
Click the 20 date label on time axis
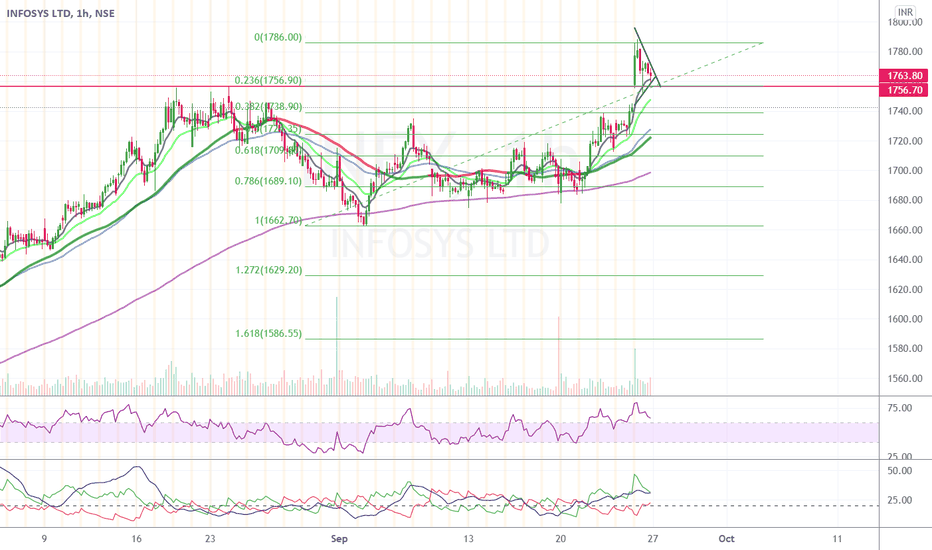coord(561,539)
